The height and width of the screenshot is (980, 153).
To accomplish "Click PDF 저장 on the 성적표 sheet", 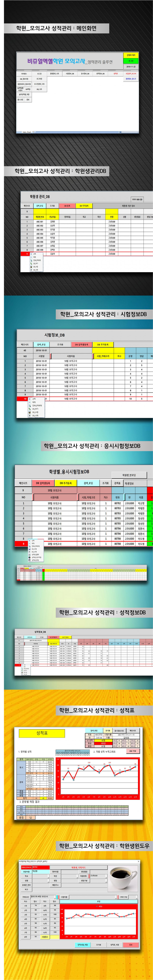I will click(132, 751).
